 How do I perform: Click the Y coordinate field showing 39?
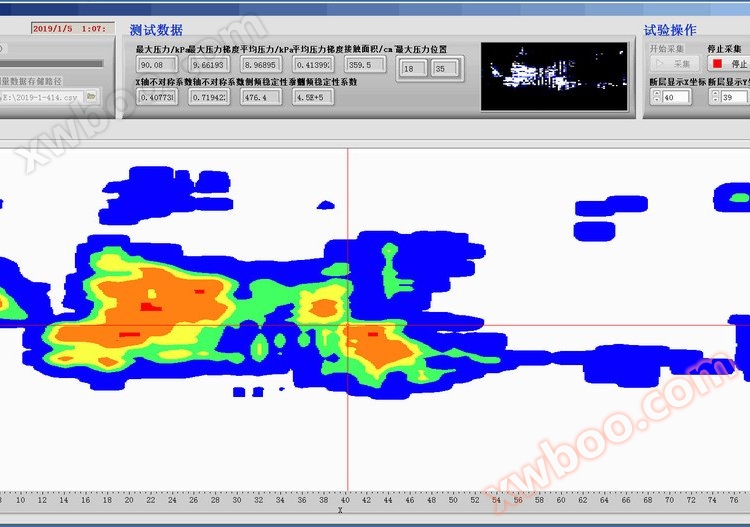[x=734, y=97]
